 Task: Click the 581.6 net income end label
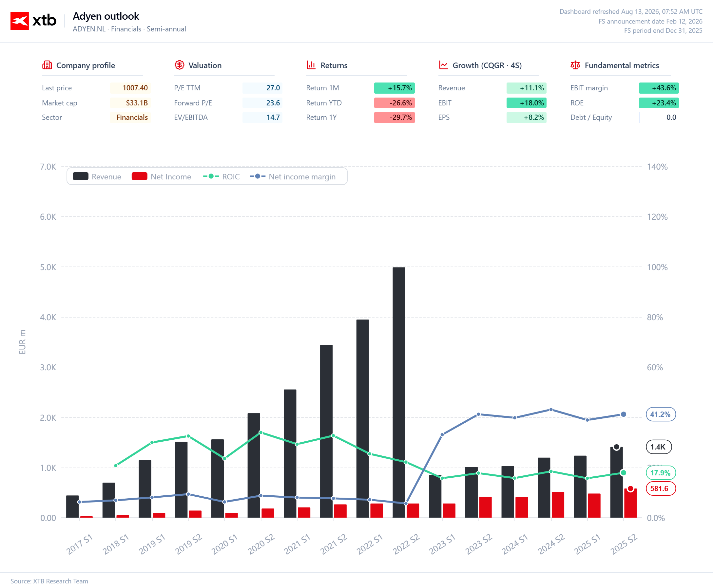[x=661, y=488]
